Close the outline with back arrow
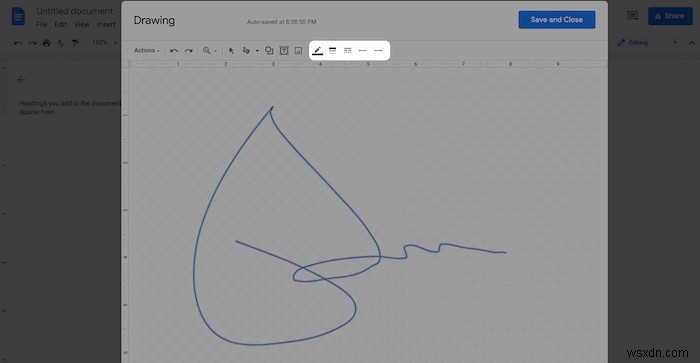Image resolution: width=700 pixels, height=363 pixels. (x=21, y=80)
